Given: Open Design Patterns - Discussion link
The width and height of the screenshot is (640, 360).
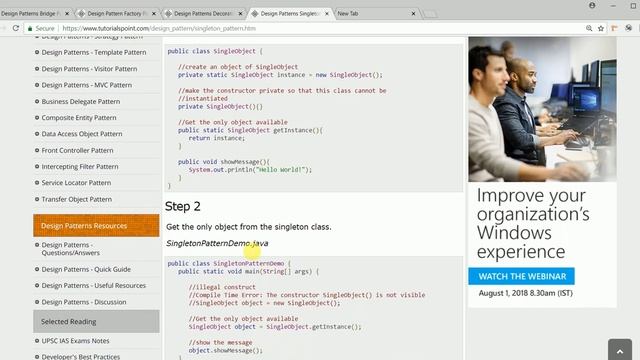Looking at the screenshot, I should (84, 302).
